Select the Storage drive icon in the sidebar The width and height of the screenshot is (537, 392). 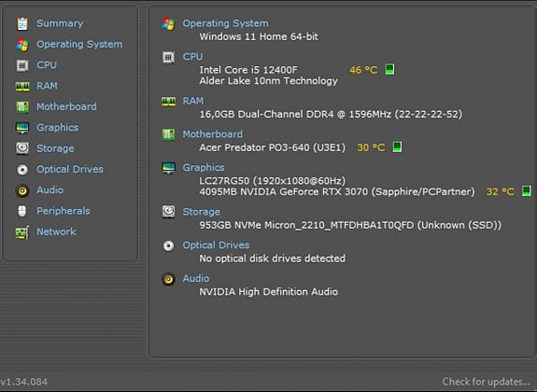pos(22,148)
